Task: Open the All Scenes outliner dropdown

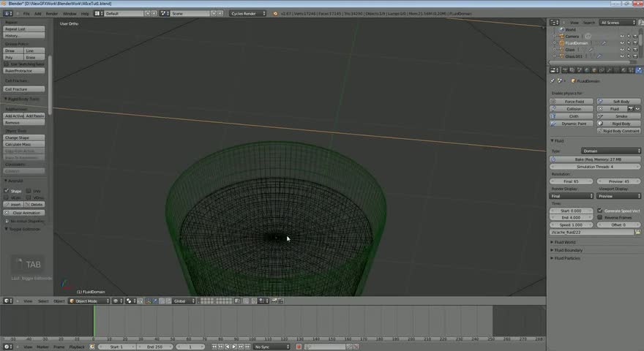Action: [x=618, y=23]
